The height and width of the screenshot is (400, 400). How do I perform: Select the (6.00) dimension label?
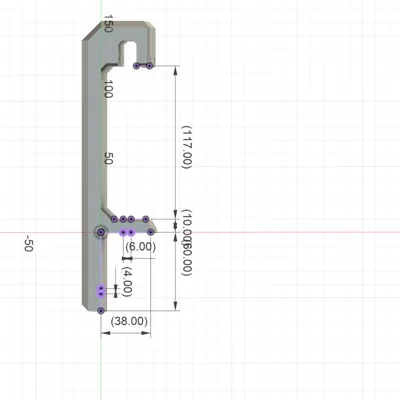141,247
